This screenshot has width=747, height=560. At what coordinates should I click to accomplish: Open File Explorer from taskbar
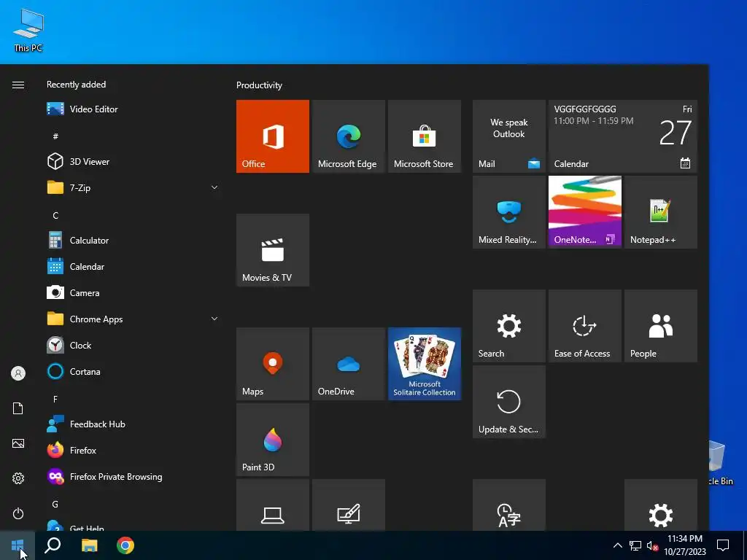[x=89, y=545]
